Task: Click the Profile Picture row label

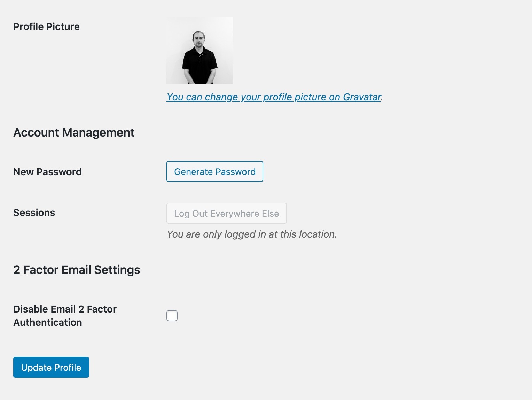Action: pyautogui.click(x=46, y=26)
